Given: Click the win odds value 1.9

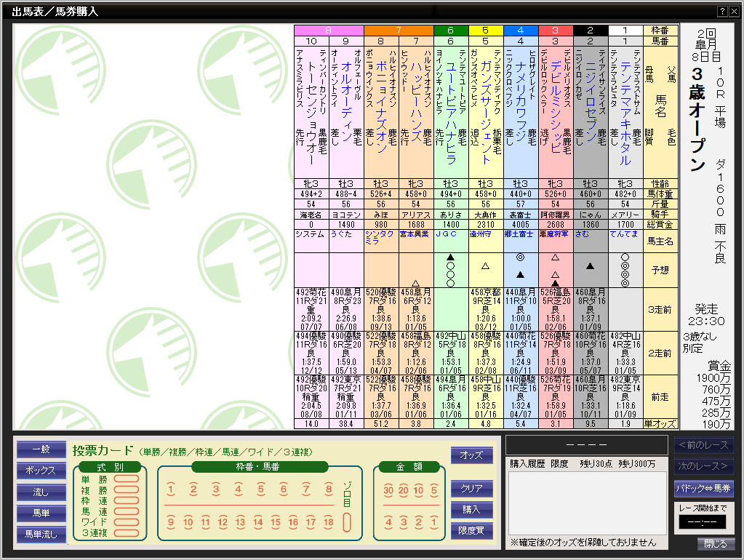Looking at the screenshot, I should click(x=625, y=424).
